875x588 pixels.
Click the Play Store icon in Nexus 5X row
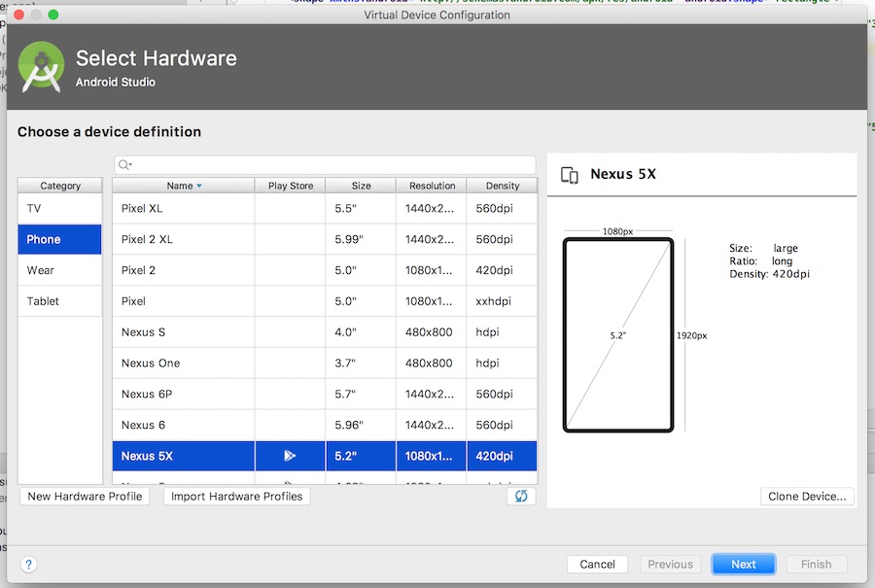290,456
